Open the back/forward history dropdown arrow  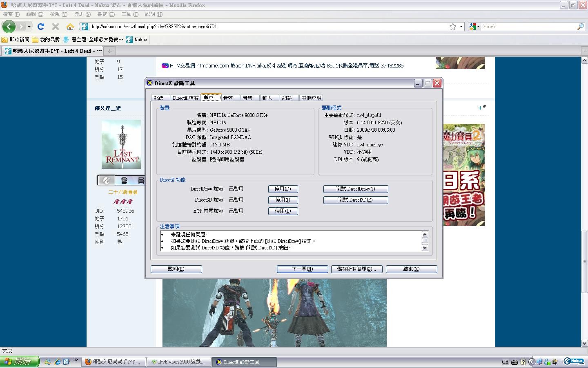(29, 27)
